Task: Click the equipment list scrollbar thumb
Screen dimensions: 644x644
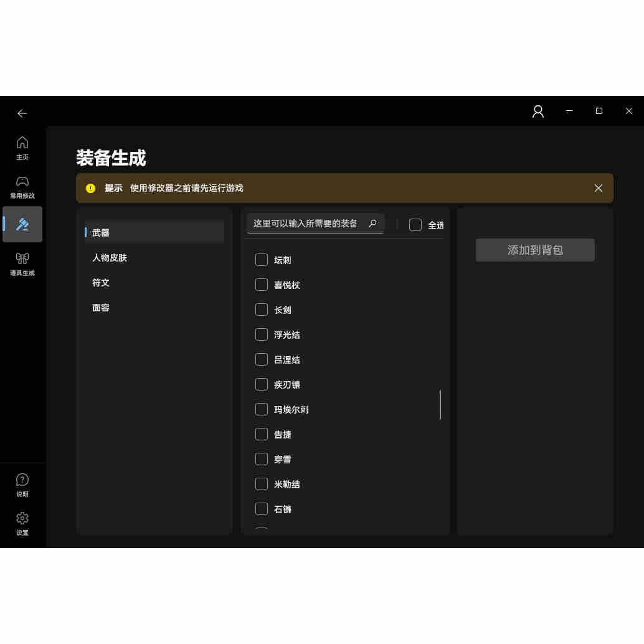Action: click(440, 405)
